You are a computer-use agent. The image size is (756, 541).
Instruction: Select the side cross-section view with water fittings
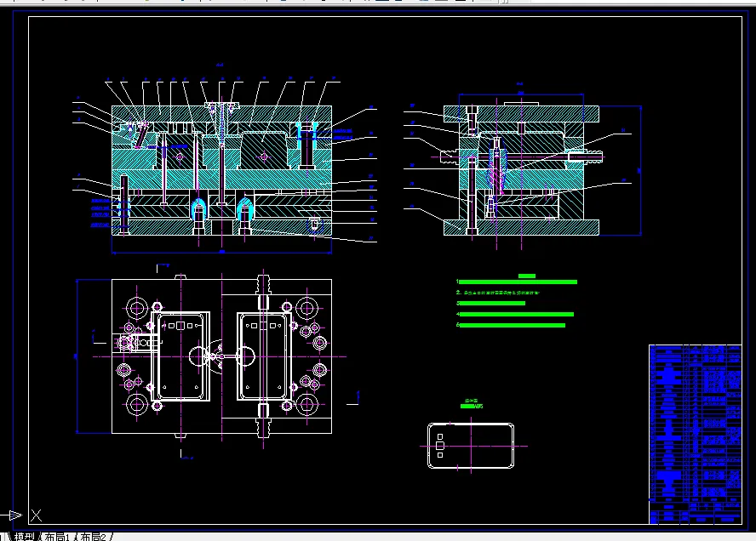click(521, 170)
